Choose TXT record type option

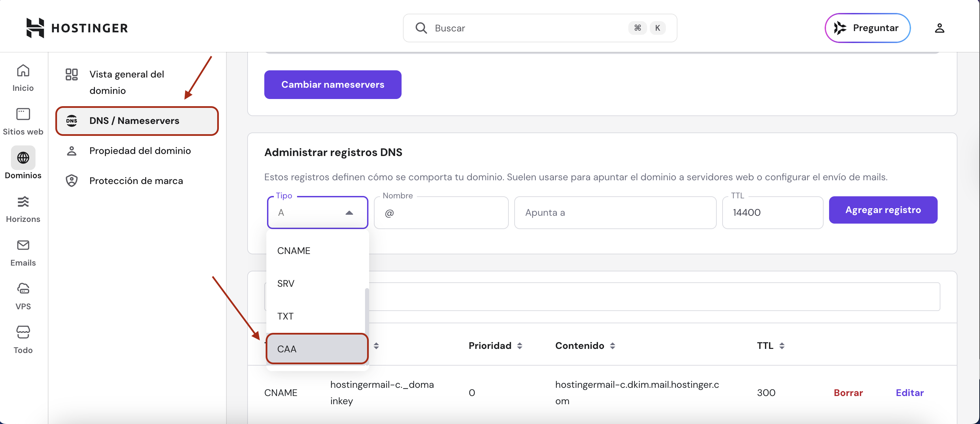point(285,316)
